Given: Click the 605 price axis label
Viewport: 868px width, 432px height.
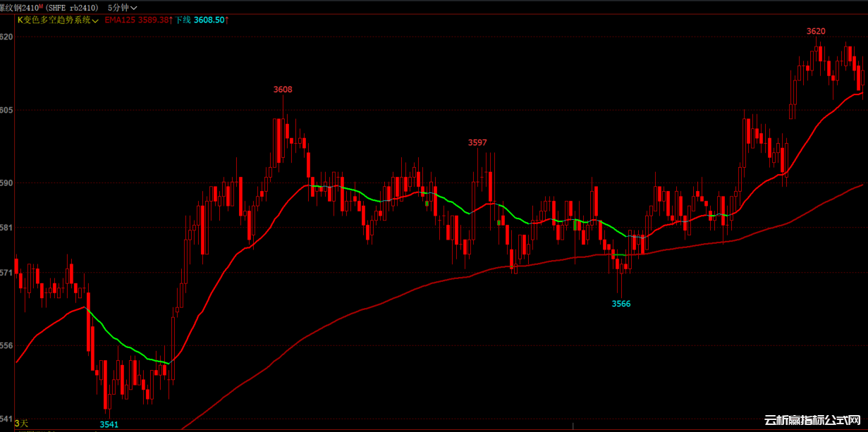Looking at the screenshot, I should point(6,110).
